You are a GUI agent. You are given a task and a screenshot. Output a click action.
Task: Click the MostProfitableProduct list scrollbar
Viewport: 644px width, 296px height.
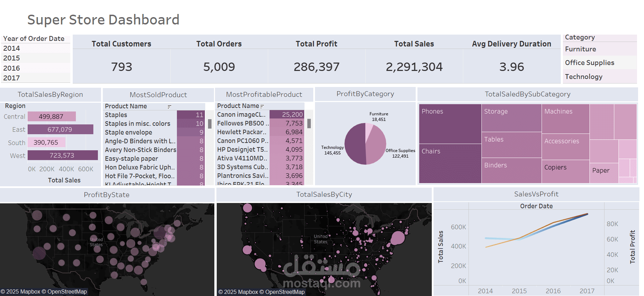(309, 123)
